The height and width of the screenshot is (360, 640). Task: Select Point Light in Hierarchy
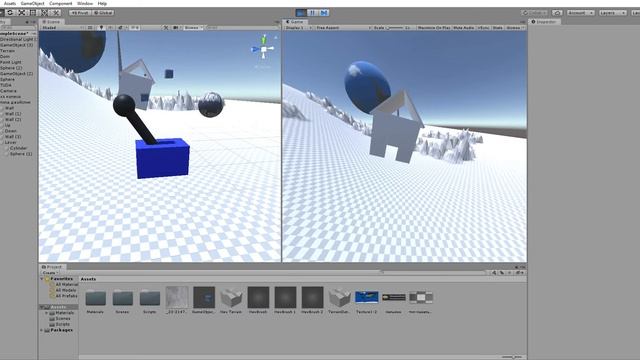11,62
